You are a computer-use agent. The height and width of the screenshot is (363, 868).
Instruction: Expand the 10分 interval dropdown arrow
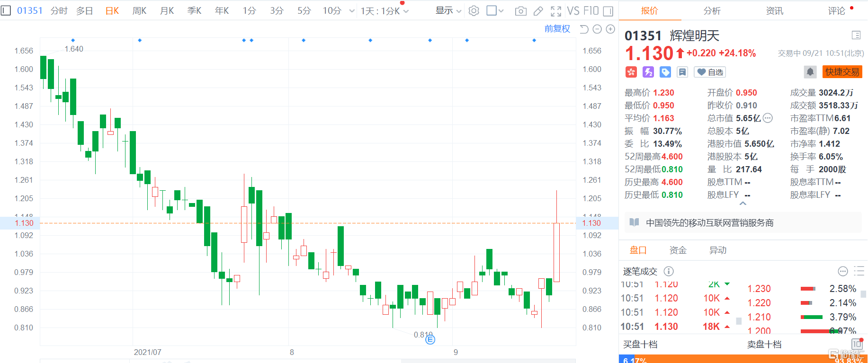(x=352, y=11)
